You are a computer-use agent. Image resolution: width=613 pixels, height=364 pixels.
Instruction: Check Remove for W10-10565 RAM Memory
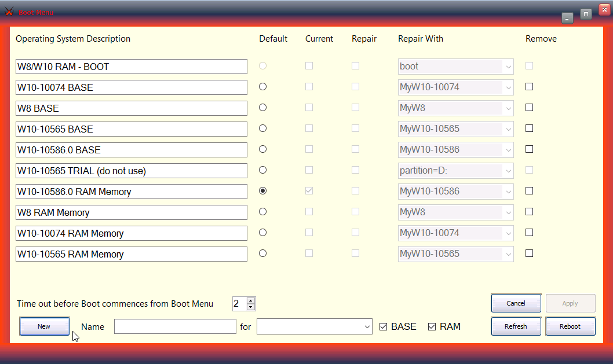(x=530, y=253)
